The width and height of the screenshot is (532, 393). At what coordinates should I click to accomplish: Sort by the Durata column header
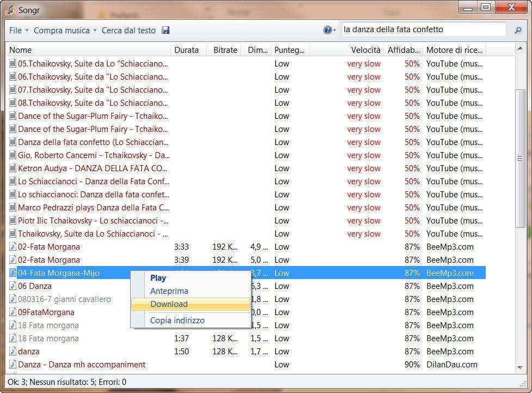pyautogui.click(x=188, y=50)
